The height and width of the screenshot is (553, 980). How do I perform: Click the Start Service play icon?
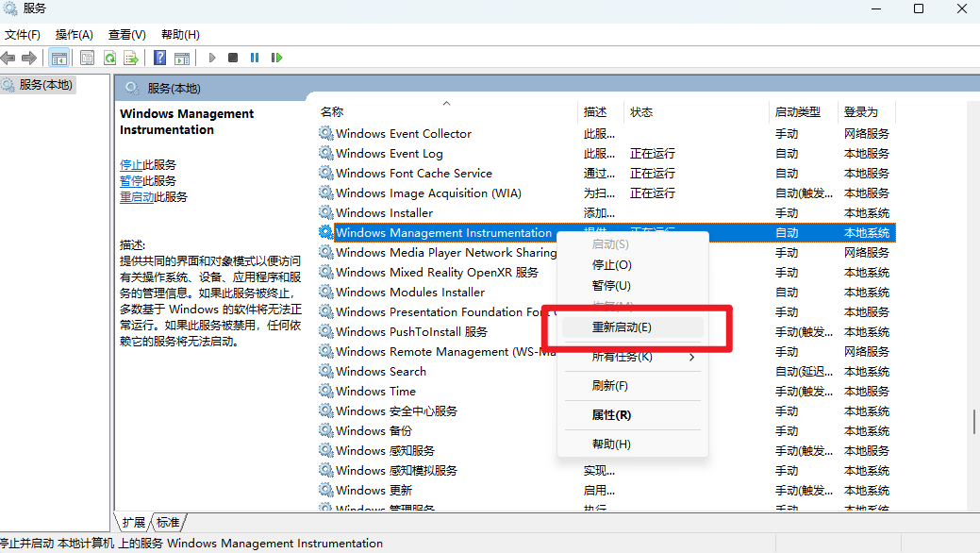click(212, 58)
